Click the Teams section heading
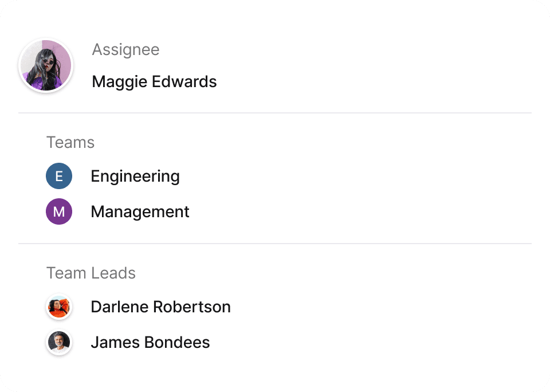 [x=70, y=142]
